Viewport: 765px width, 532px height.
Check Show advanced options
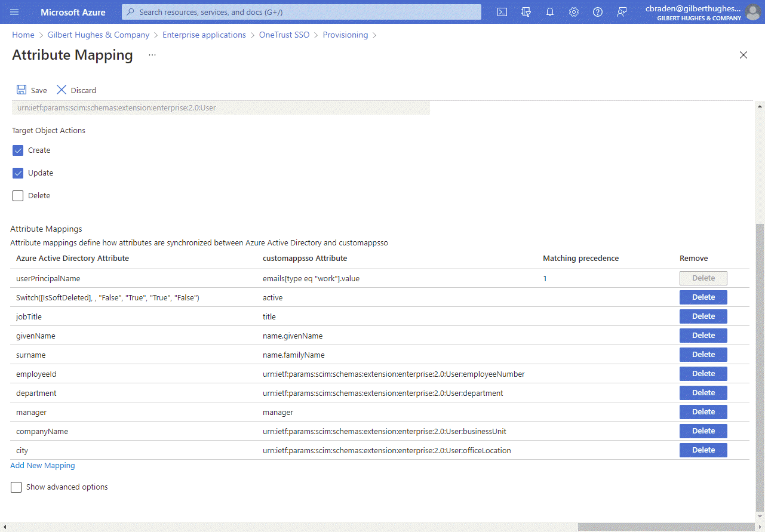[x=16, y=487]
